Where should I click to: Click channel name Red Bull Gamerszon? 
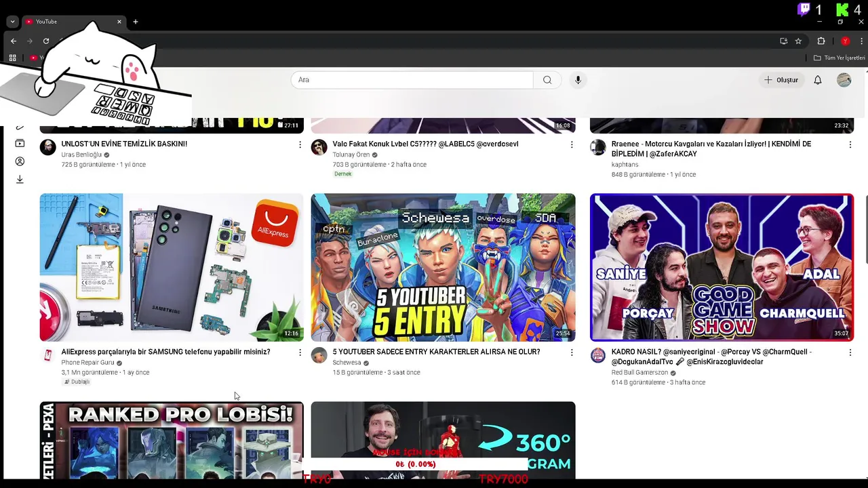click(639, 373)
